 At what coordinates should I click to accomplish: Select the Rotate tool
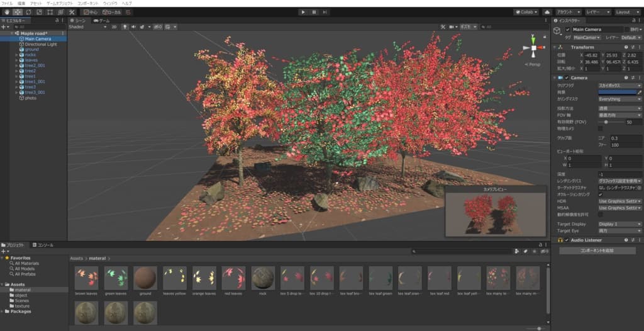28,12
